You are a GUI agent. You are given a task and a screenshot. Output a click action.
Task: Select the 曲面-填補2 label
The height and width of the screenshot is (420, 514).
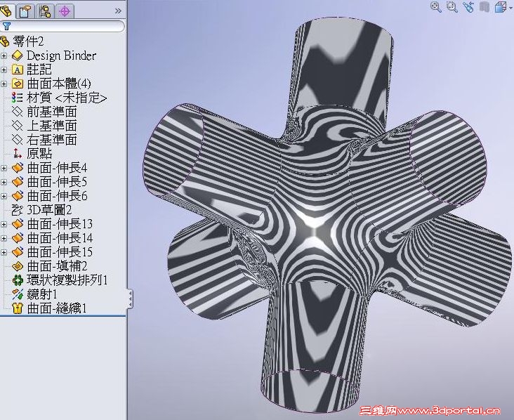(x=57, y=266)
